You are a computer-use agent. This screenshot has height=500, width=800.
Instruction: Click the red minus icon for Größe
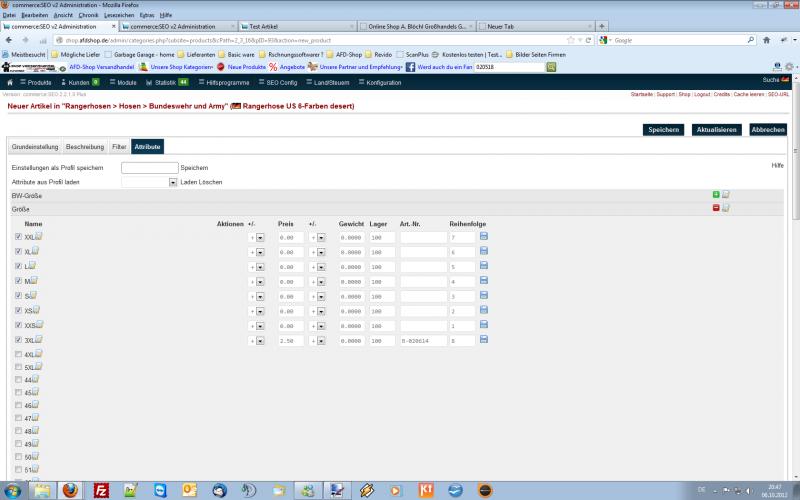715,207
